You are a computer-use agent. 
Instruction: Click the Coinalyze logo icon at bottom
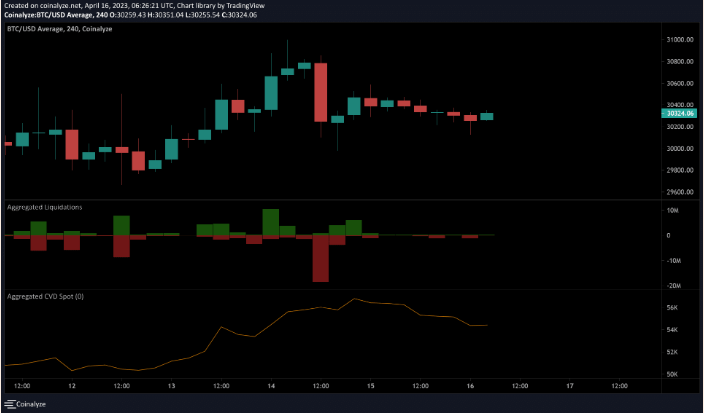pyautogui.click(x=9, y=404)
